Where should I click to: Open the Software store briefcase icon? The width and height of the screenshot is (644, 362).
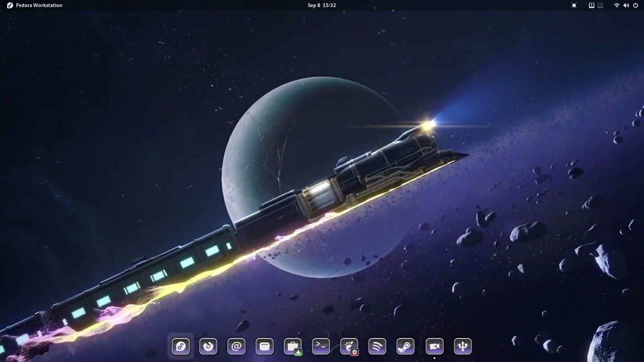[x=293, y=346]
